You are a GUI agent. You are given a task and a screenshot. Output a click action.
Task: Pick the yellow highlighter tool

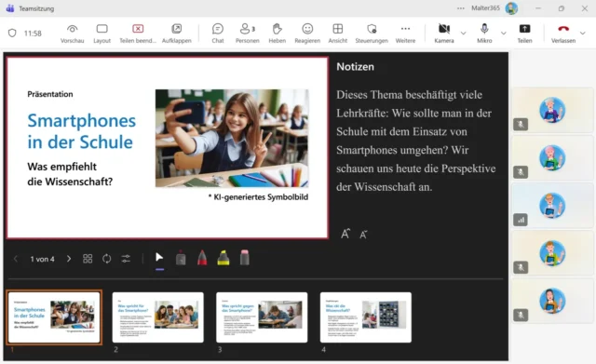pyautogui.click(x=223, y=258)
